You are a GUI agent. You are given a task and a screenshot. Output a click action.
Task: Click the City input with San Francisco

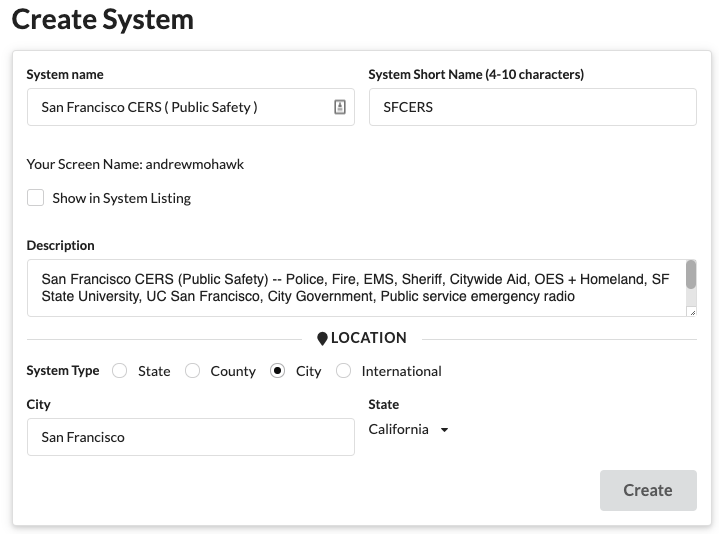click(x=191, y=437)
